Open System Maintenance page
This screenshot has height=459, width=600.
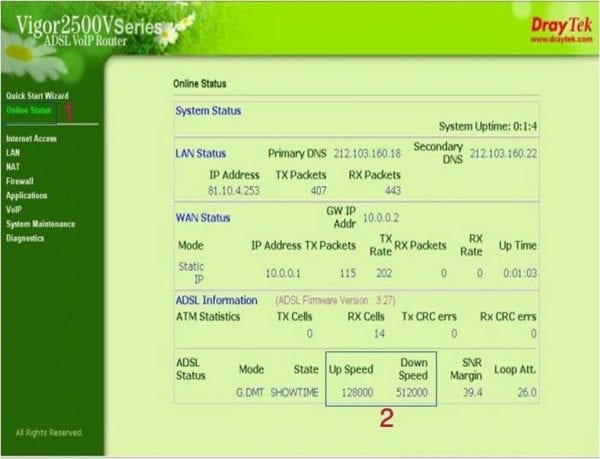40,224
